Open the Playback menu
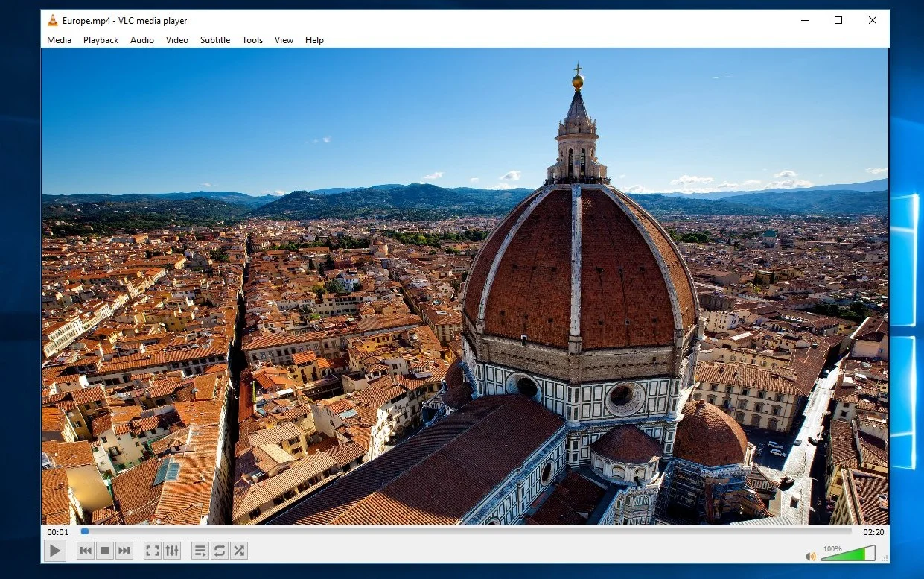 [101, 40]
